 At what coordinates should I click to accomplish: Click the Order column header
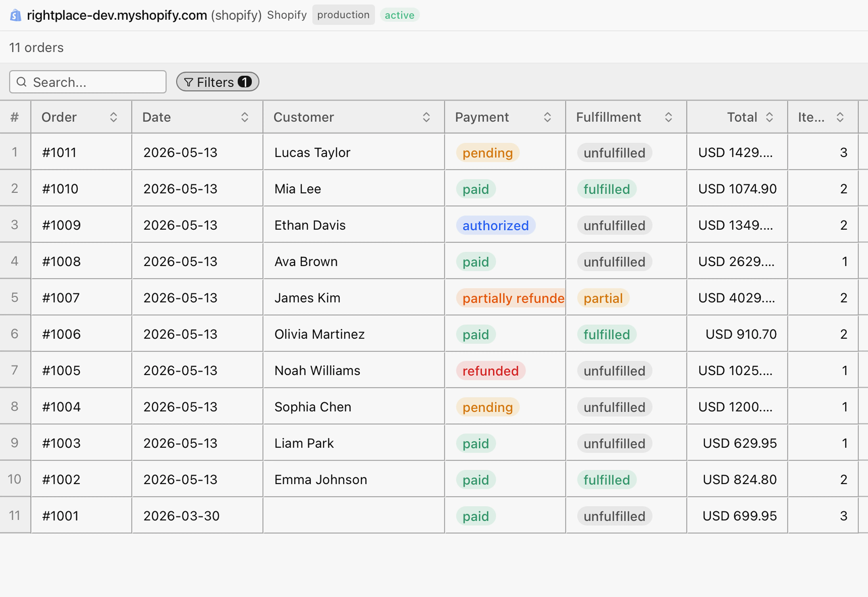81,117
